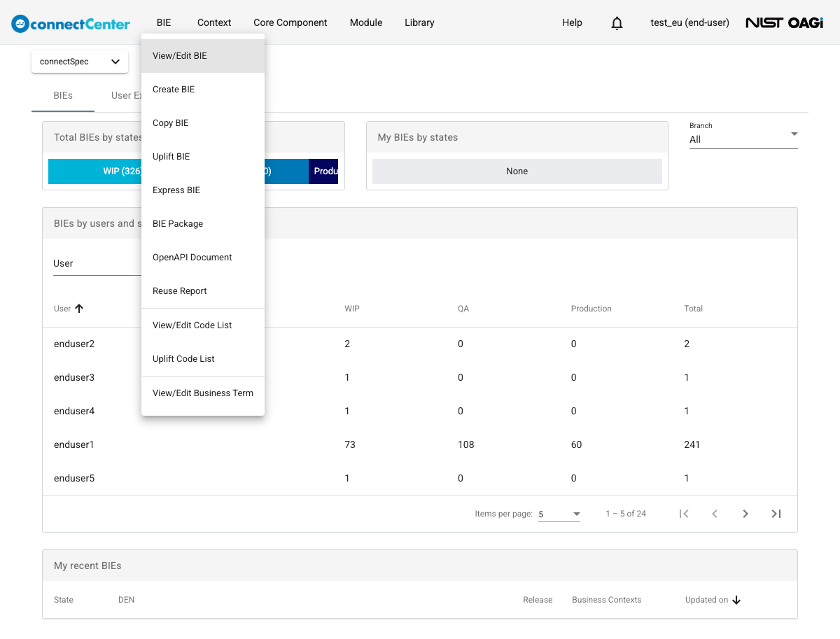Image resolution: width=840 pixels, height=639 pixels.
Task: Open the BIE top menu
Action: 164,22
